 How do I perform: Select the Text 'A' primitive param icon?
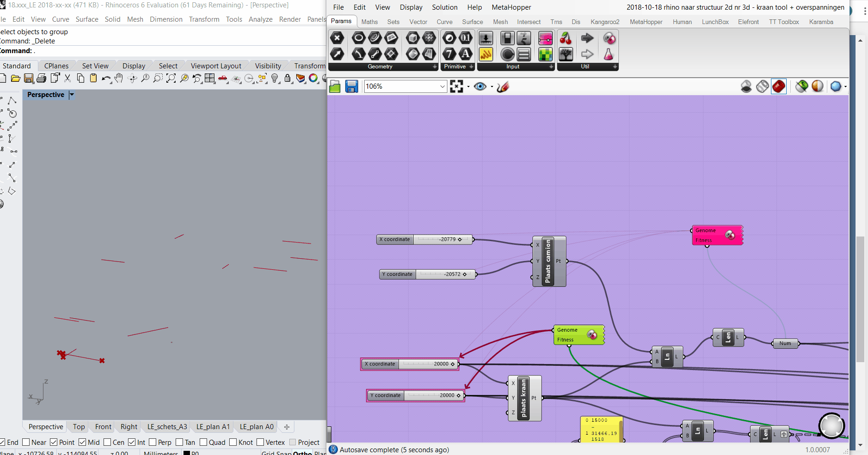point(466,54)
